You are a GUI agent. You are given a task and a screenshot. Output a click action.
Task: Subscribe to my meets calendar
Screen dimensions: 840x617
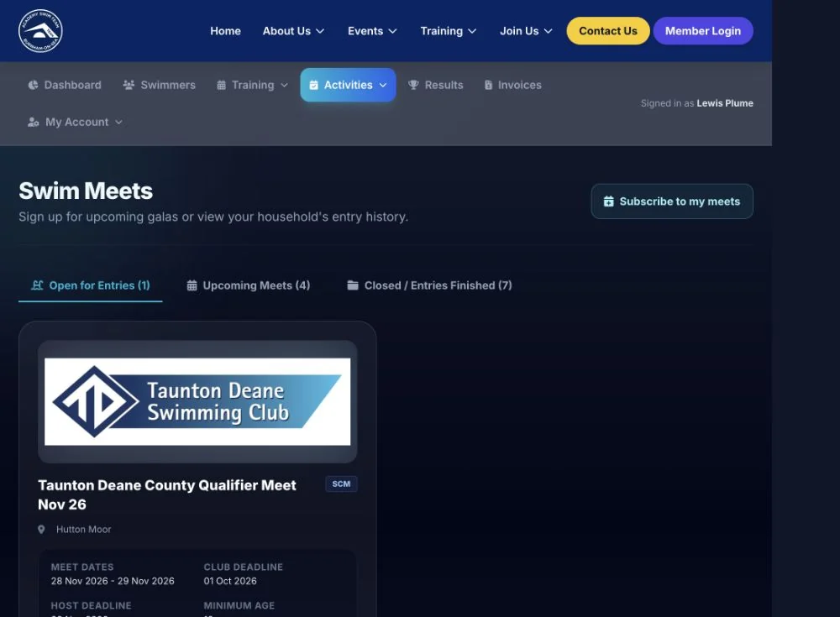[672, 201]
